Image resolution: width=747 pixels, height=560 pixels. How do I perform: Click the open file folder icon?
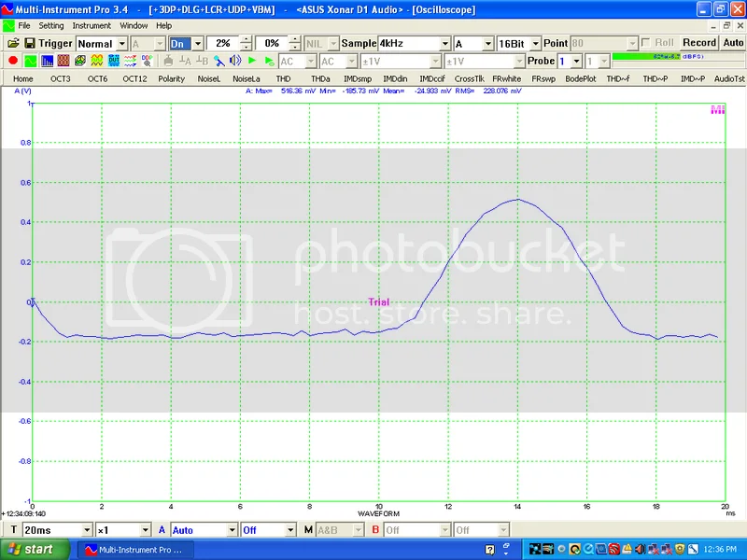point(13,43)
